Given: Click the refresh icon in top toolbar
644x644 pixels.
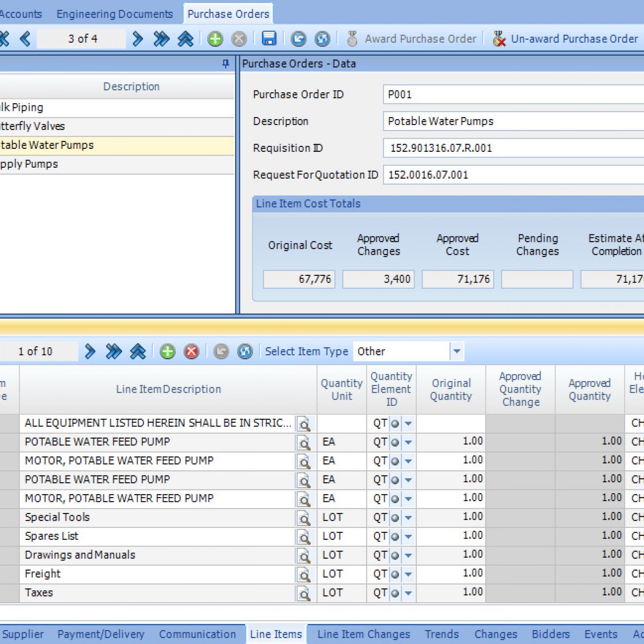Looking at the screenshot, I should [322, 39].
